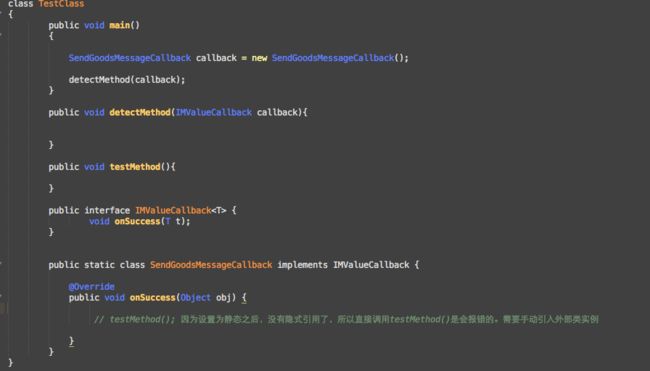Viewport: 650px width, 371px height.
Task: Click the void keyword before main
Action: click(x=94, y=25)
